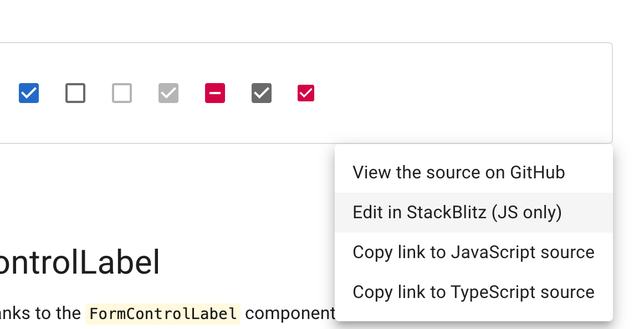
Task: Toggle the blue primary checkbox
Action: 29,93
